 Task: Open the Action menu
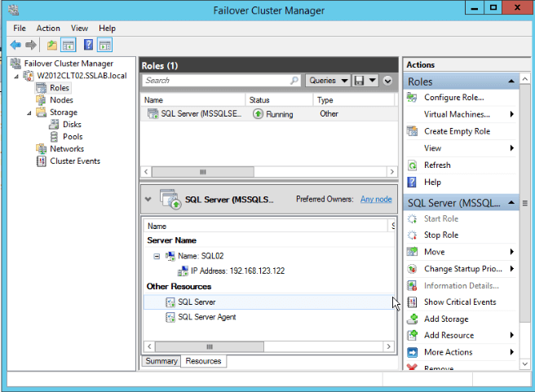(x=48, y=28)
